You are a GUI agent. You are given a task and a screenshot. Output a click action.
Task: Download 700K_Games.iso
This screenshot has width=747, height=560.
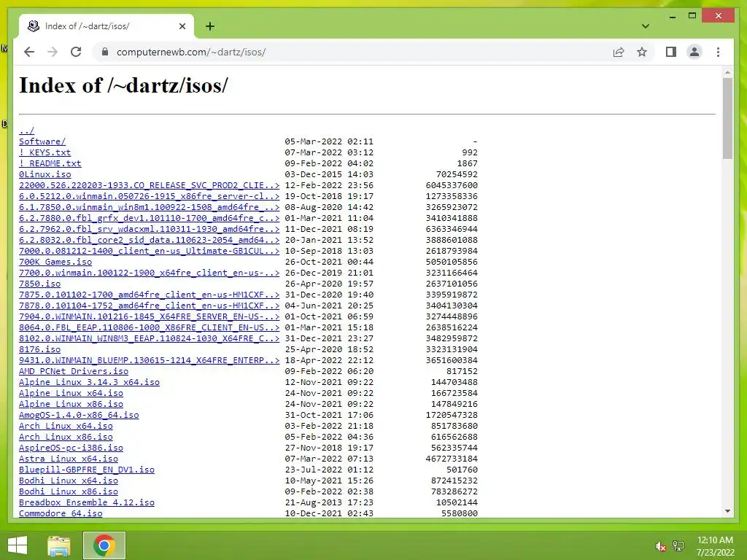pos(55,262)
